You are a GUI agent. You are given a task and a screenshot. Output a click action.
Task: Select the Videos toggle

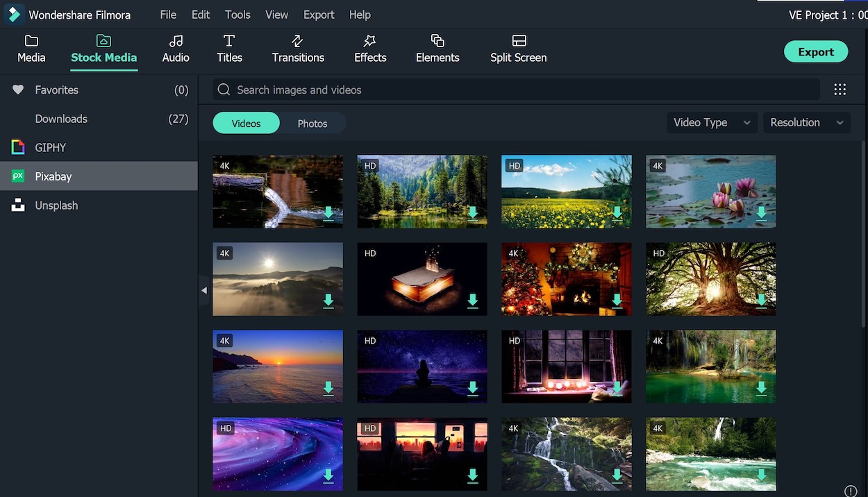246,124
